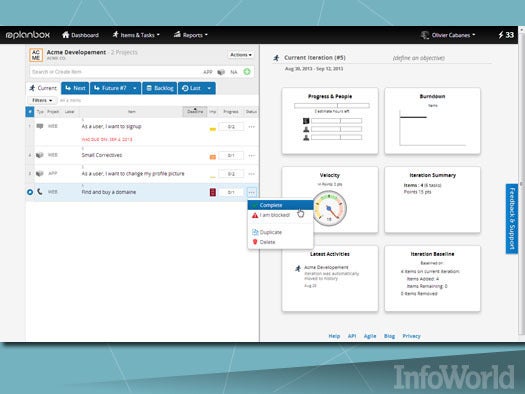This screenshot has width=525, height=394.
Task: Click the lightning bolt notifications icon
Action: tap(501, 35)
